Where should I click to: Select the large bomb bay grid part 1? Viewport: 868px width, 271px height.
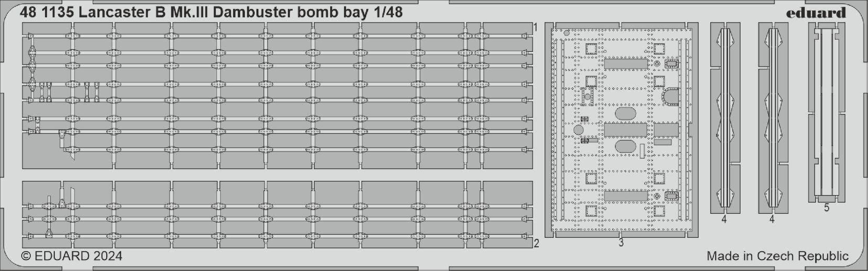click(277, 96)
